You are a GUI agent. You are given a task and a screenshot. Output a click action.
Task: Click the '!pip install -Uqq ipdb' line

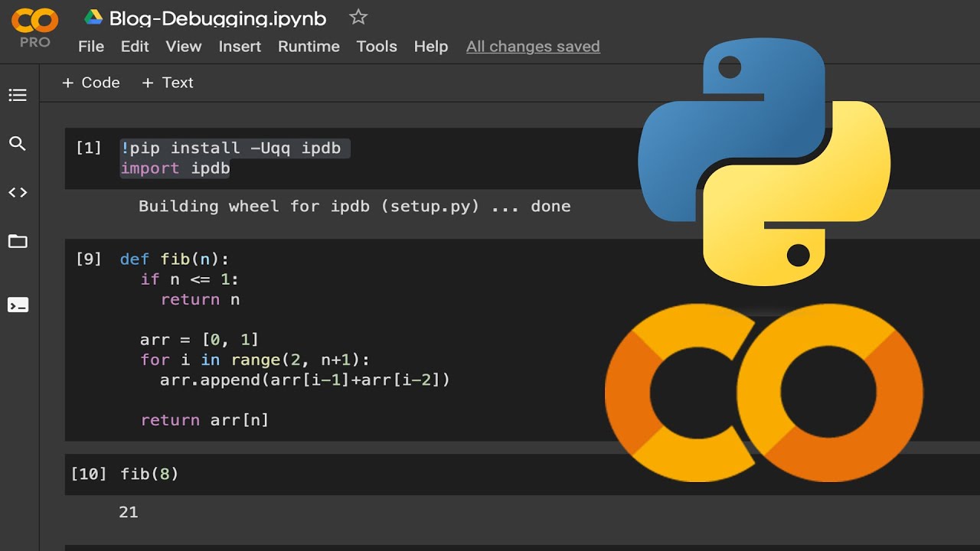[x=230, y=148]
